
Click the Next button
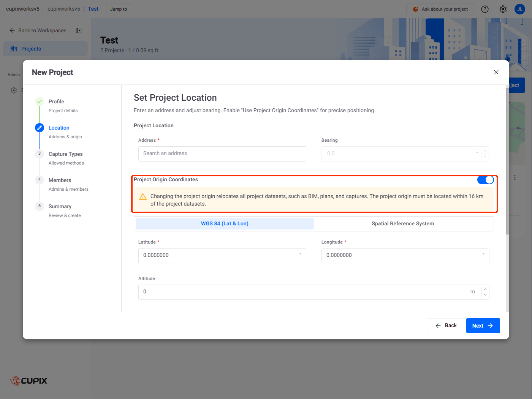tap(483, 326)
